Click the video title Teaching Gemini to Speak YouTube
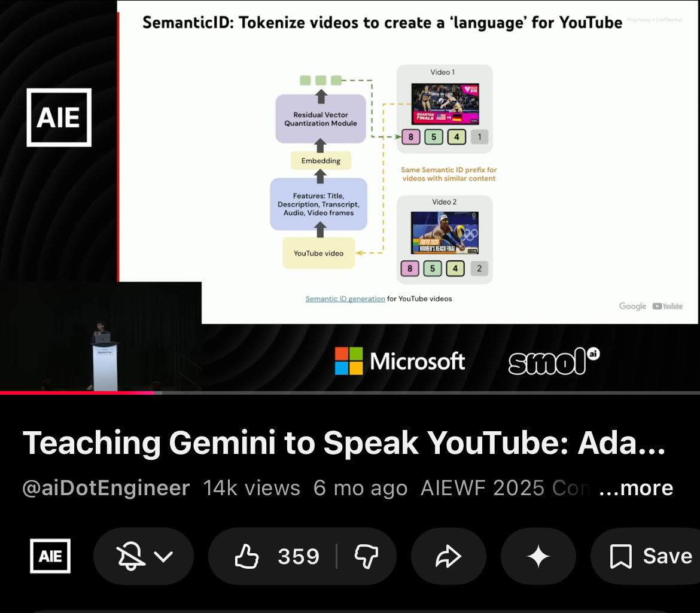Screen dimensions: 700x613 click(344, 443)
